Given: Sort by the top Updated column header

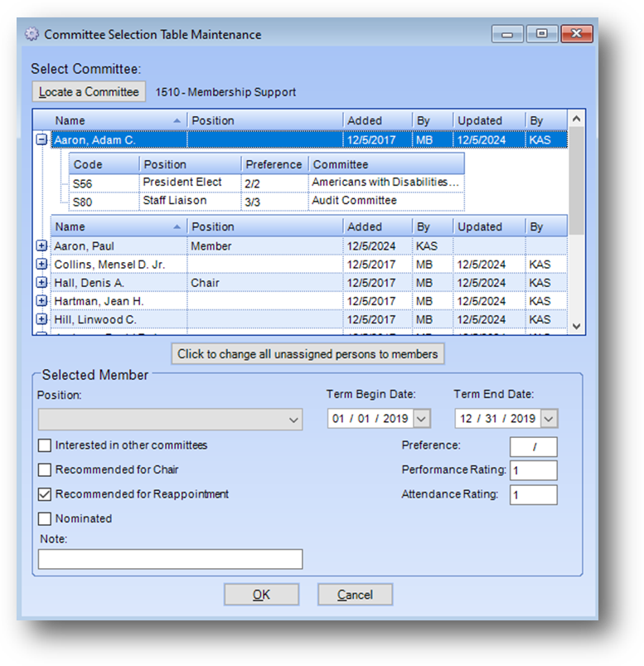Looking at the screenshot, I should pyautogui.click(x=489, y=120).
